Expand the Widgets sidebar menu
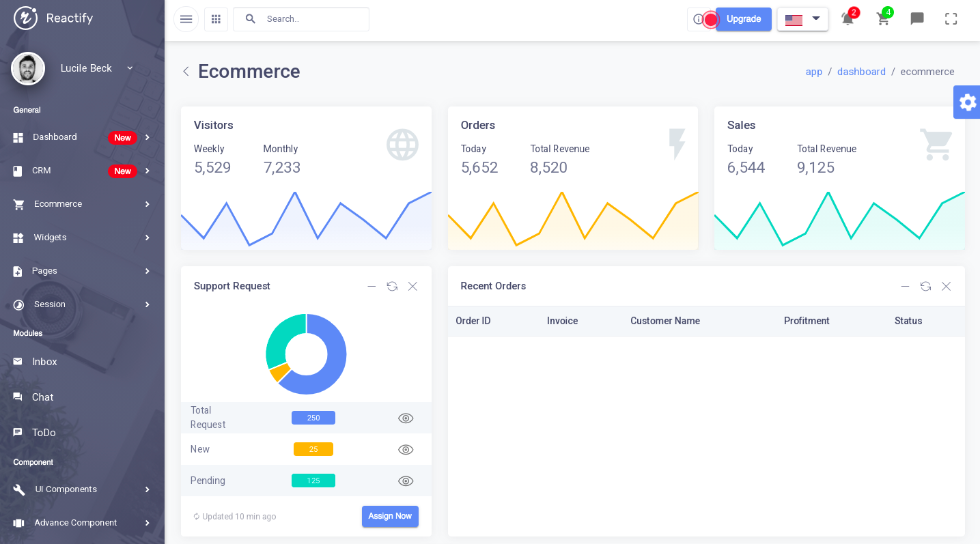This screenshot has width=980, height=544. tap(82, 238)
